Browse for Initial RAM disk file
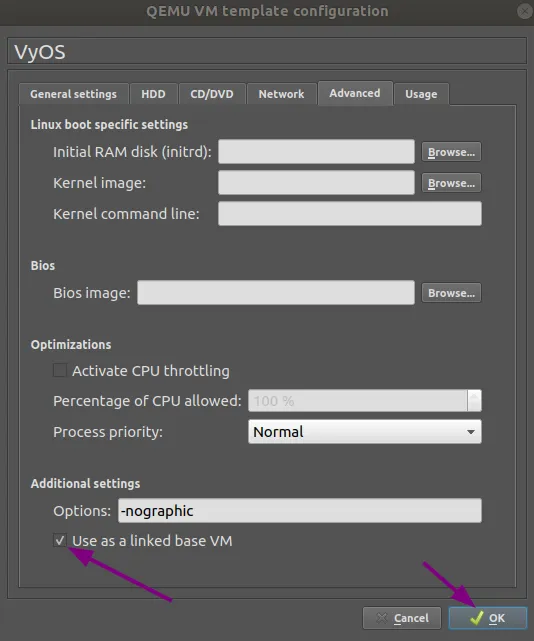 tap(451, 152)
